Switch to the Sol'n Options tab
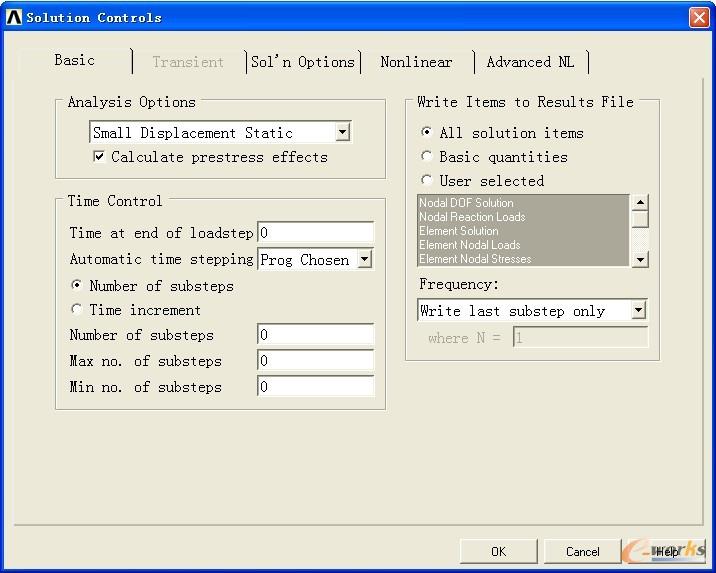716x573 pixels. click(x=303, y=62)
